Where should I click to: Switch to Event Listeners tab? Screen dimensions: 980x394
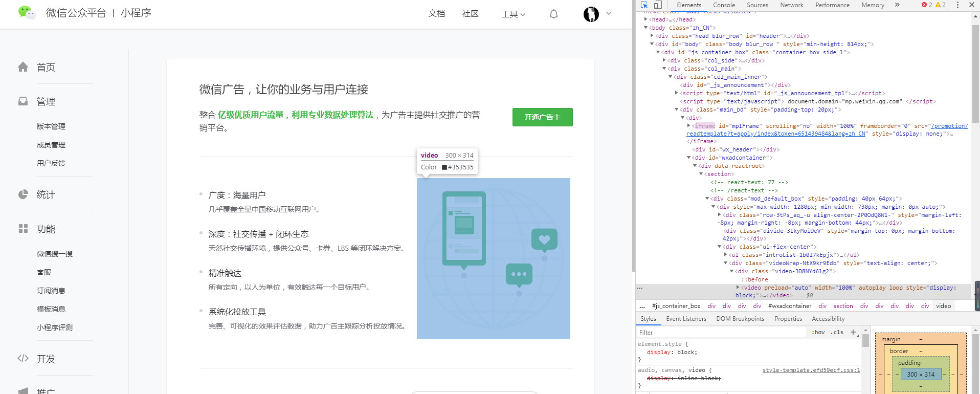(x=686, y=319)
